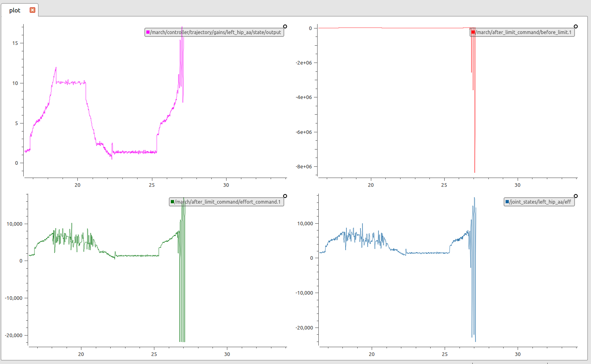
Task: Click the magenta curve's plateau near value 10
Action: [x=71, y=82]
